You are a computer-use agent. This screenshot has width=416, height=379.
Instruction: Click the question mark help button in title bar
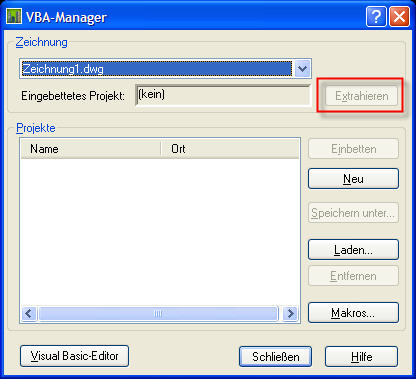pos(376,16)
